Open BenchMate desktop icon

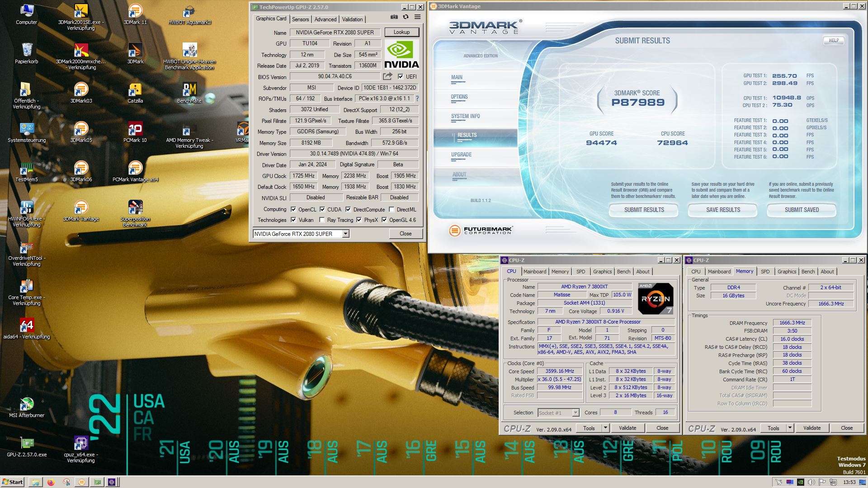[189, 93]
